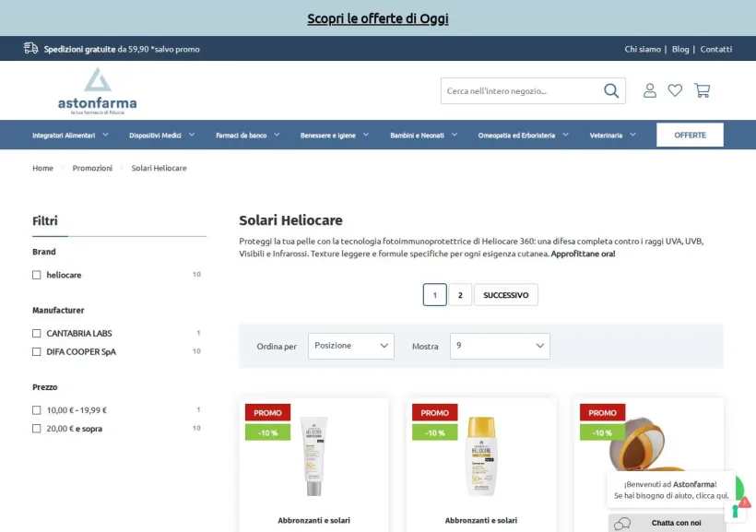This screenshot has height=532, width=756.
Task: Open Integratori Alimentari menu
Action: [x=64, y=136]
